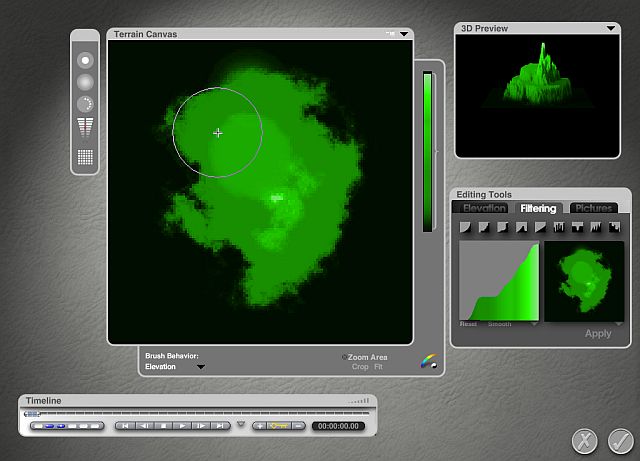
Task: Open the Brush Behavior Elevation dropdown
Action: coord(200,367)
